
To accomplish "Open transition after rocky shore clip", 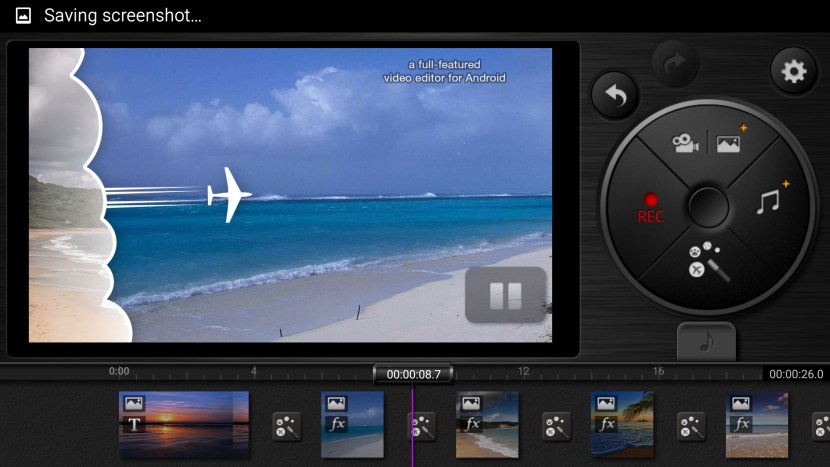I will (556, 427).
